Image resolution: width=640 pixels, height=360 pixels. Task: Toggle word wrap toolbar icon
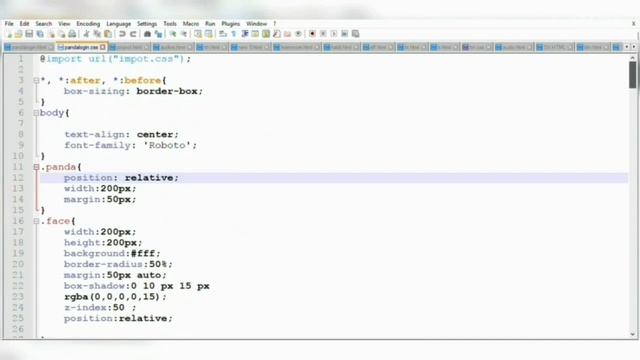pos(223,34)
